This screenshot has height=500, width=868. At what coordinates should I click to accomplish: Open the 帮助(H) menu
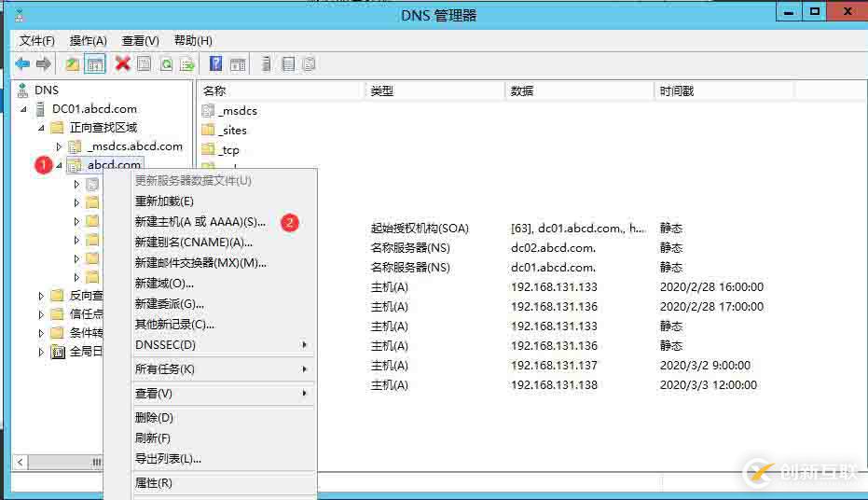(x=193, y=40)
